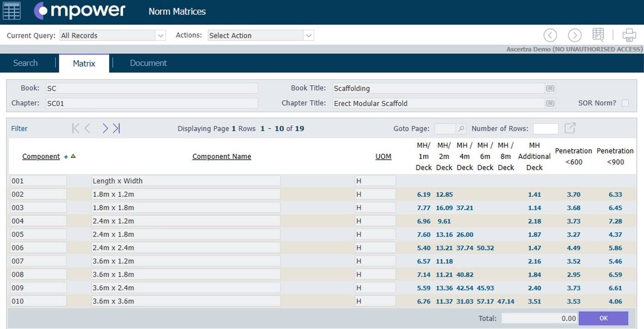Switch to the Search tab
This screenshot has width=644, height=329.
click(25, 62)
